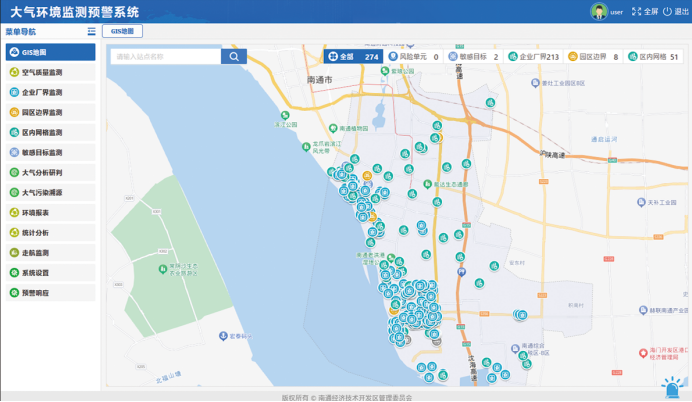Expand the 大气分析研判 menu section
Image resolution: width=692 pixels, height=402 pixels.
pos(49,172)
